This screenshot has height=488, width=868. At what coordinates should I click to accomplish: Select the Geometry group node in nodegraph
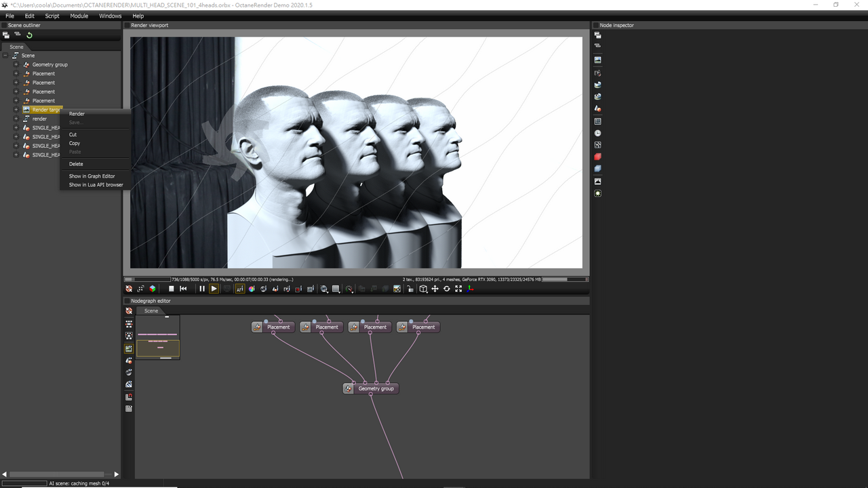[371, 388]
